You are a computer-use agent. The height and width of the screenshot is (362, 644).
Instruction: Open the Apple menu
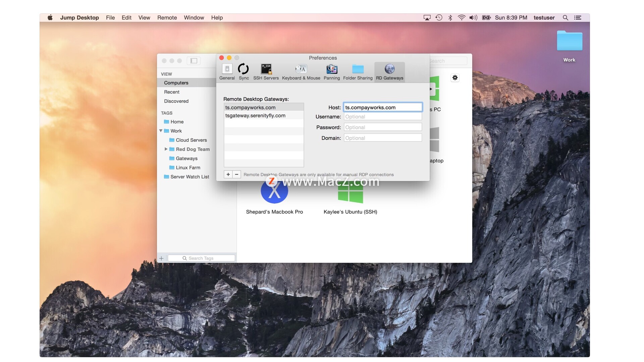(50, 17)
